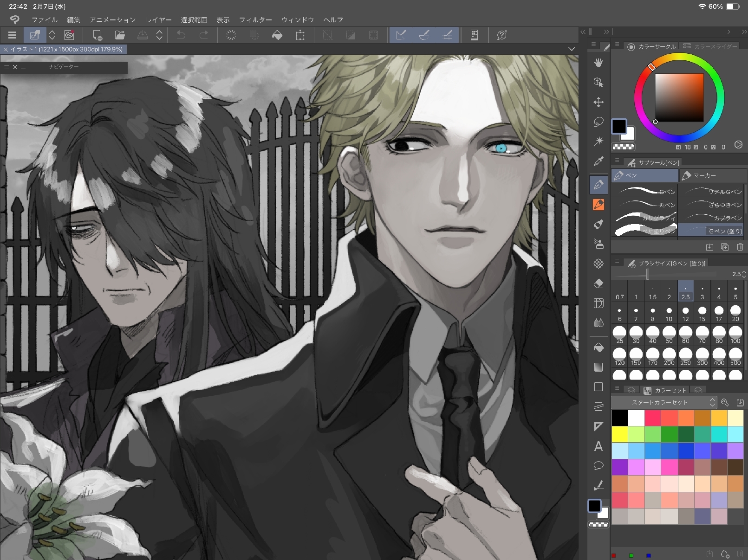Open the フィルター menu
This screenshot has height=560, width=748.
click(x=255, y=20)
